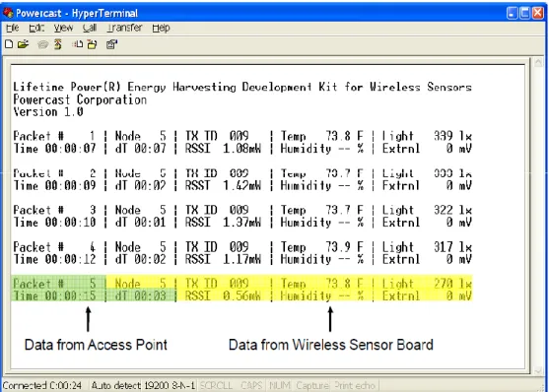Image resolution: width=549 pixels, height=392 pixels.
Task: Click 'Packet # 3' in the terminal
Action: click(54, 210)
